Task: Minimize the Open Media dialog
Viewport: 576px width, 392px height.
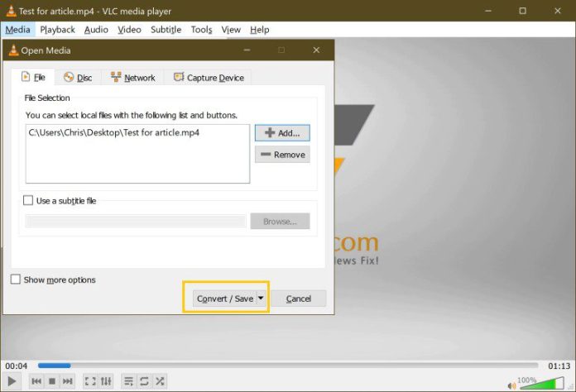Action: click(247, 50)
